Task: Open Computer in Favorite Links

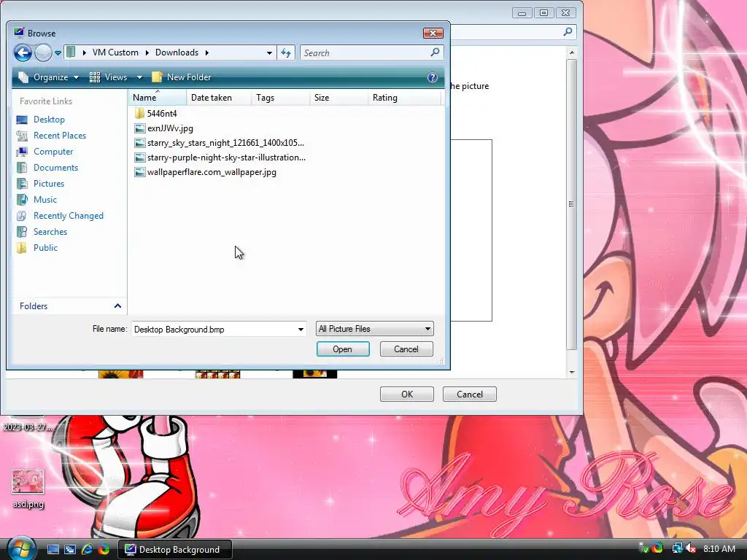Action: (x=44, y=152)
